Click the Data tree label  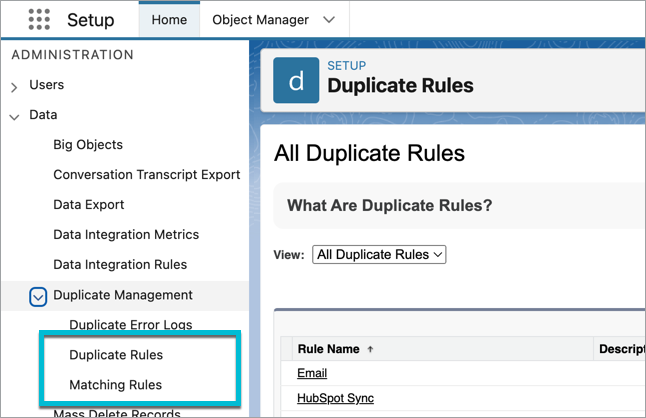(43, 115)
